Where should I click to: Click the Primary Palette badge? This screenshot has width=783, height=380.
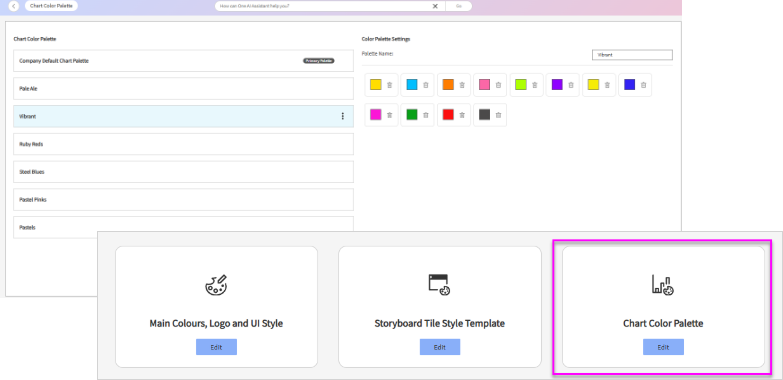pyautogui.click(x=319, y=61)
